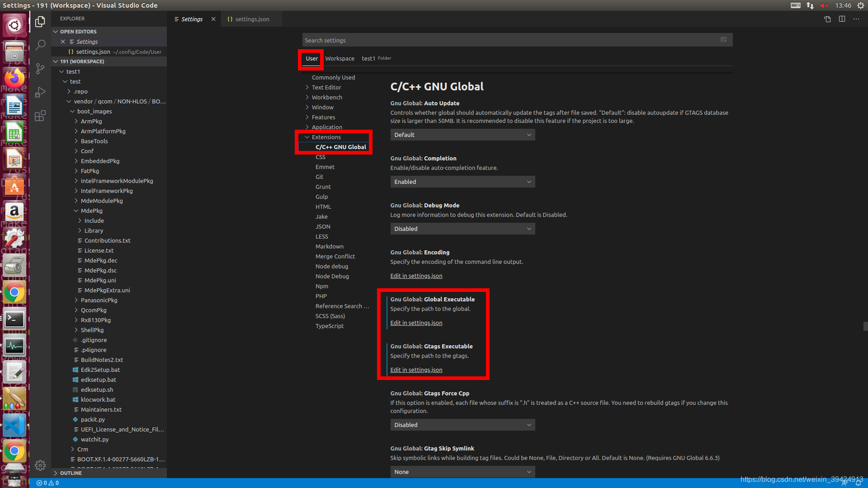Open Debug Mode Disabled dropdown
The height and width of the screenshot is (488, 868).
[462, 229]
